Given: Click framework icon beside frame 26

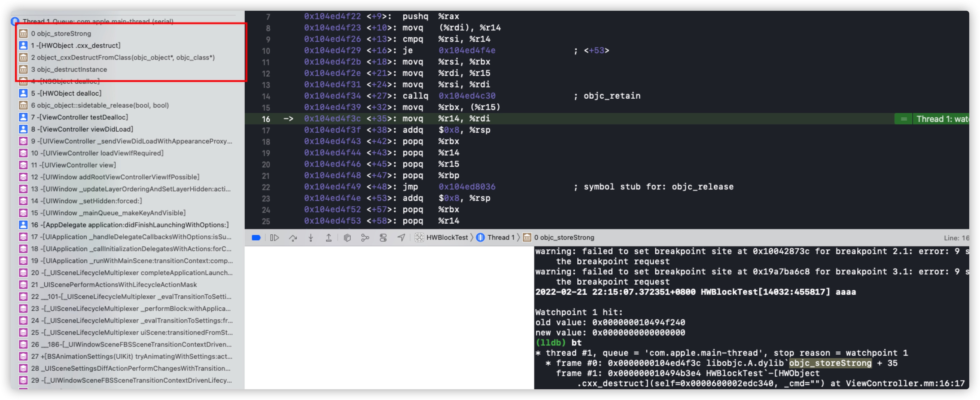Looking at the screenshot, I should [23, 344].
